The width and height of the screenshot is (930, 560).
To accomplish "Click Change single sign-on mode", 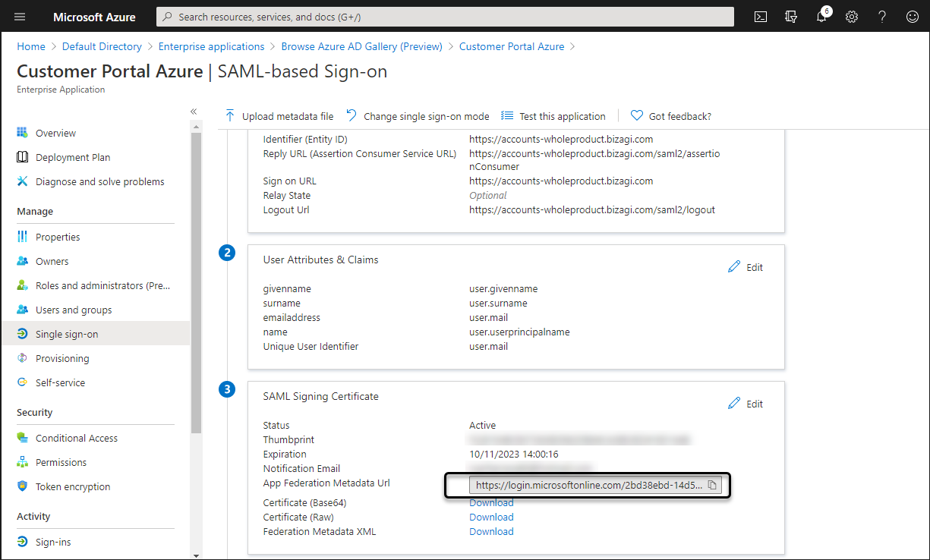I will pos(418,116).
